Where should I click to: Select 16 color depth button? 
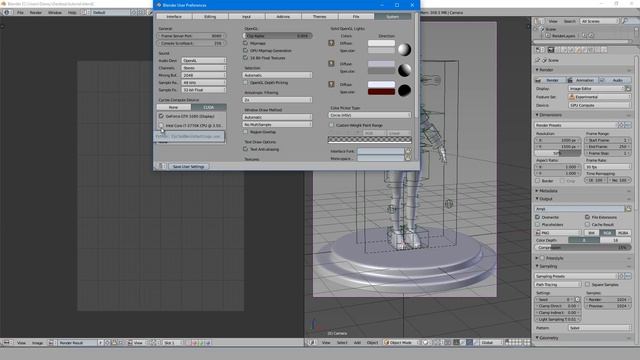(616, 240)
